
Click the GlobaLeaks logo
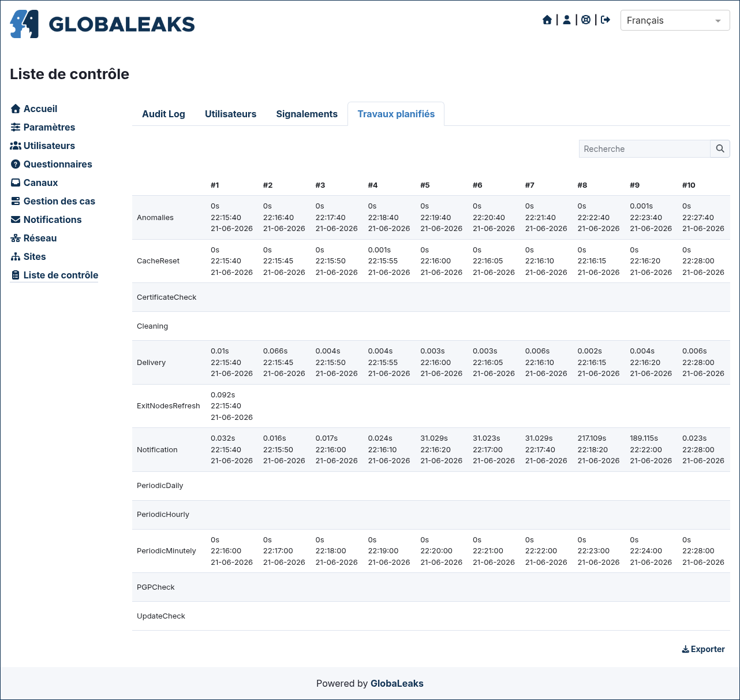coord(102,24)
